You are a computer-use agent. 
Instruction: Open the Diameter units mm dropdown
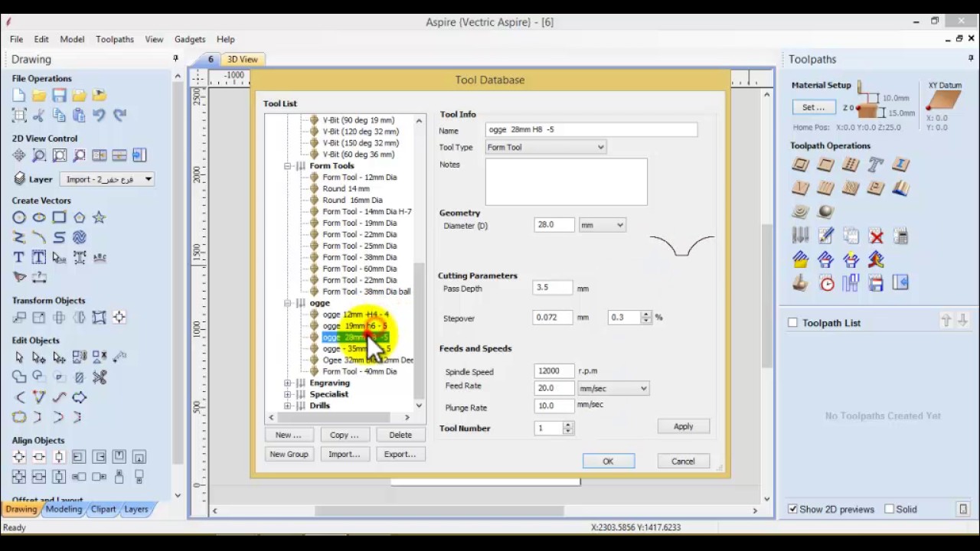[602, 225]
